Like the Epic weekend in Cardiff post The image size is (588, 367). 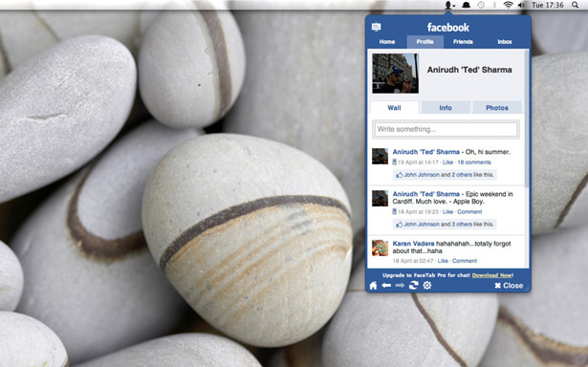click(447, 212)
